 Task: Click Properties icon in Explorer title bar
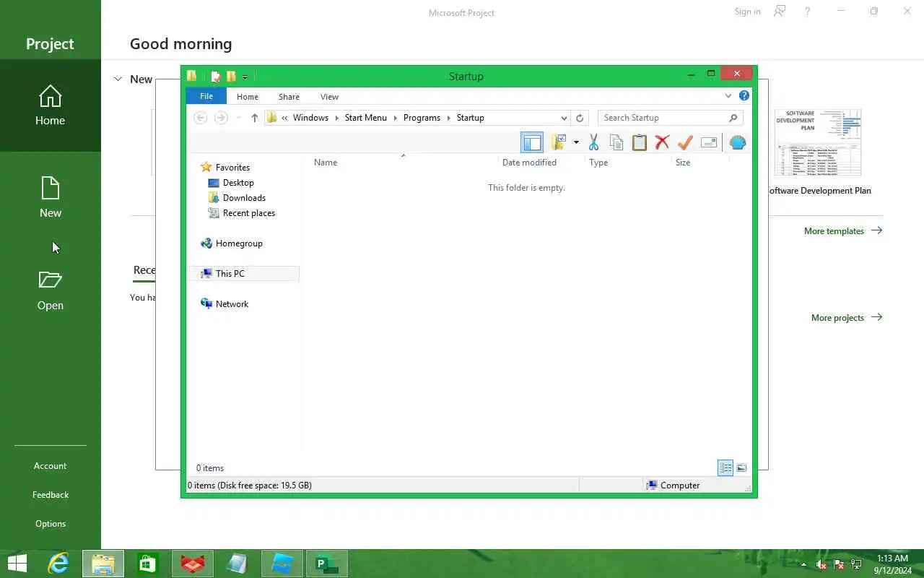coord(215,76)
